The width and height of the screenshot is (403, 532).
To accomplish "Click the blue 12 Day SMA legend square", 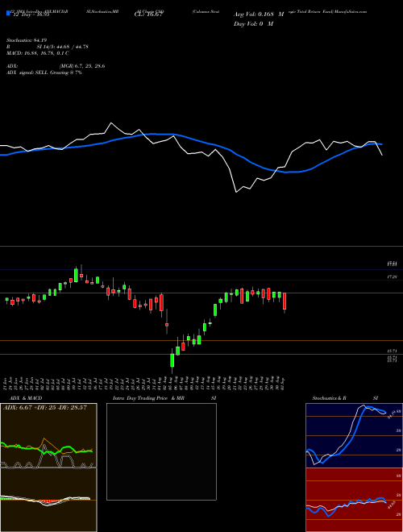I will click(8, 13).
